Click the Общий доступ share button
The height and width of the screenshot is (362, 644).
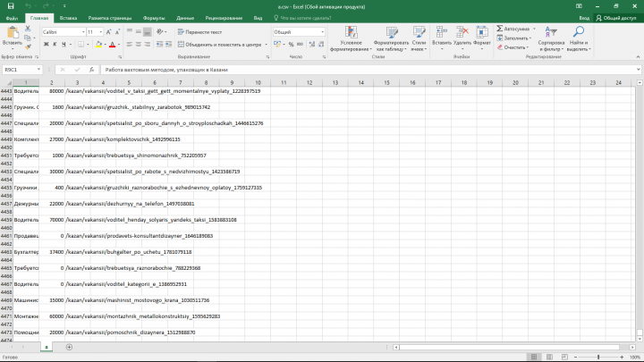616,18
